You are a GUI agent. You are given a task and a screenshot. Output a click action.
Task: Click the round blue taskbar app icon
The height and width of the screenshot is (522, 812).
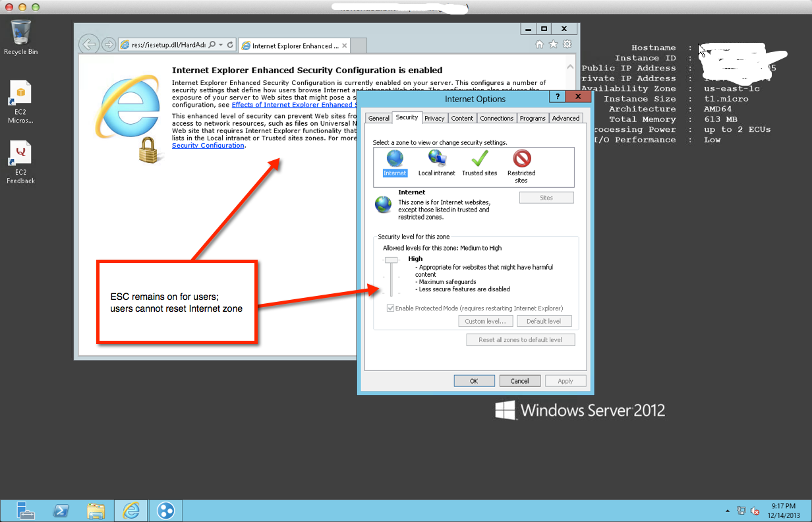[166, 511]
